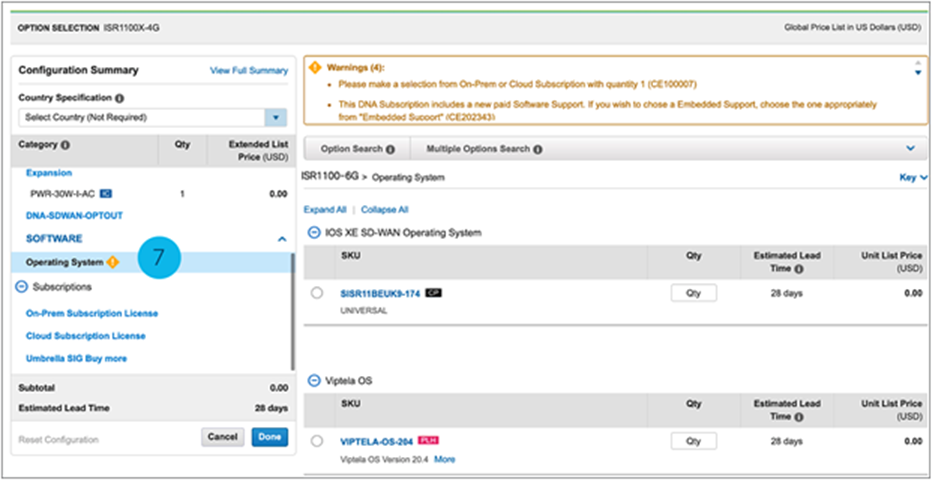Click the Cancel button
Screen dimensions: 932x480
[x=223, y=437]
